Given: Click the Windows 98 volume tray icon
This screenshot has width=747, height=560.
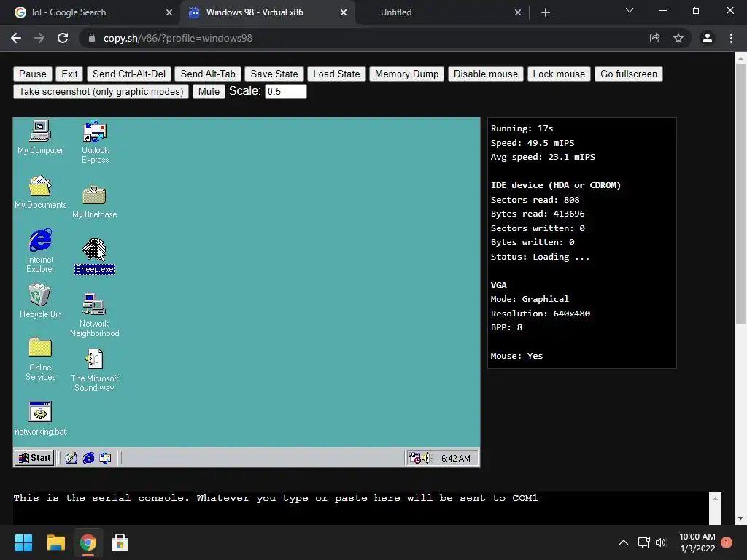Looking at the screenshot, I should click(x=426, y=458).
